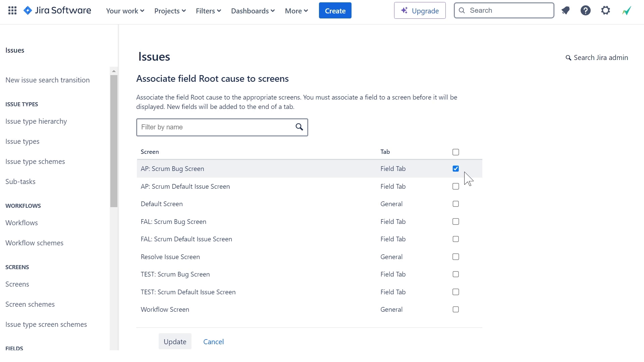Check the Default Screen checkbox
This screenshot has height=362, width=644.
455,204
